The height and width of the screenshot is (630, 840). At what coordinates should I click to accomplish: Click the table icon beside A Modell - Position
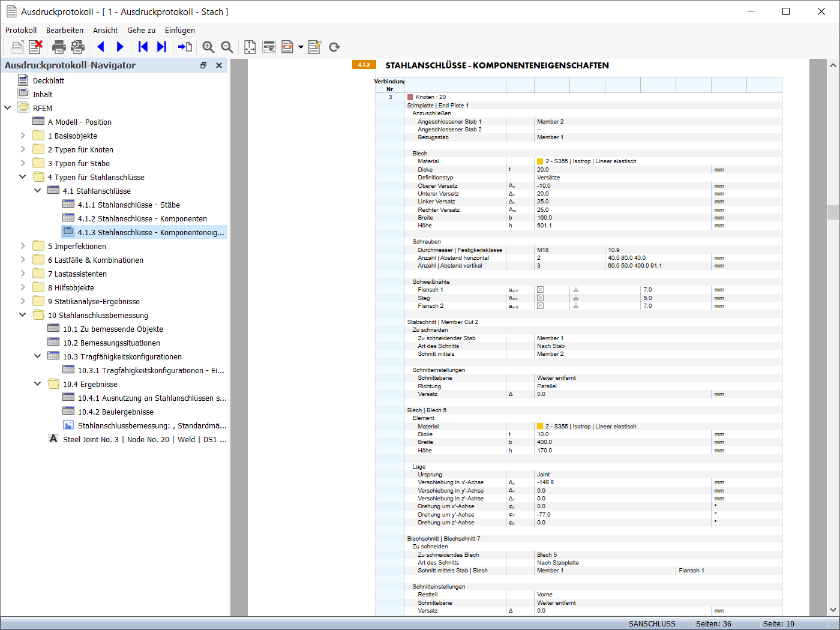pos(38,122)
